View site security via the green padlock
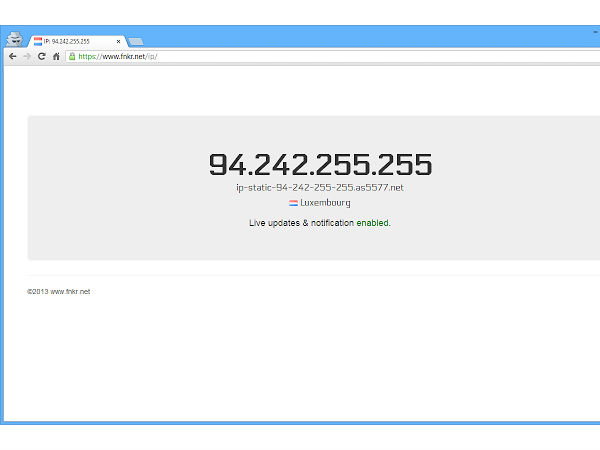The height and width of the screenshot is (450, 600). (72, 57)
